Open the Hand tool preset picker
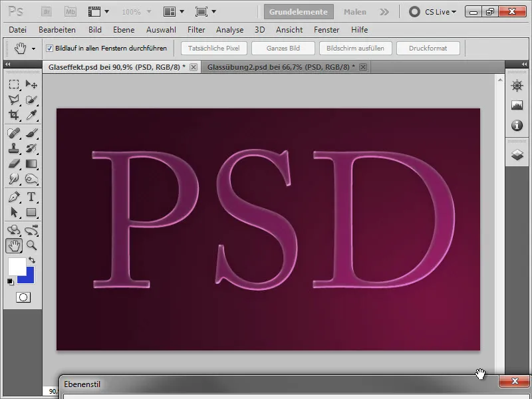The width and height of the screenshot is (532, 399). (x=33, y=49)
